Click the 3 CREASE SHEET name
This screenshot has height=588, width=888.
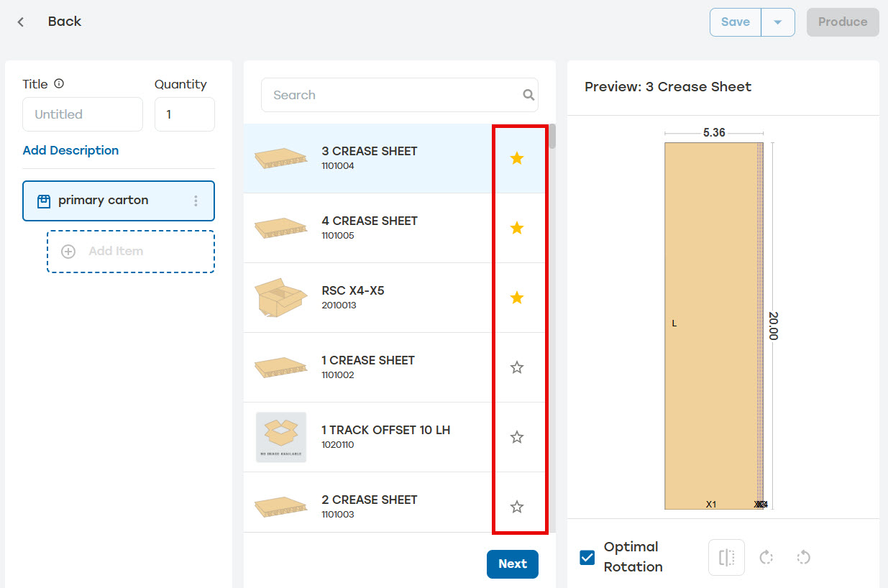(370, 151)
